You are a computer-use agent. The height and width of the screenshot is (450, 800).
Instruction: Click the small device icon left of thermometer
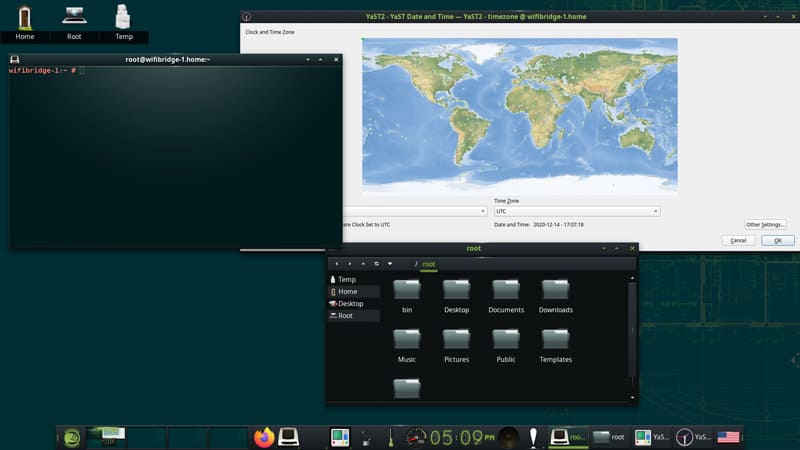366,438
